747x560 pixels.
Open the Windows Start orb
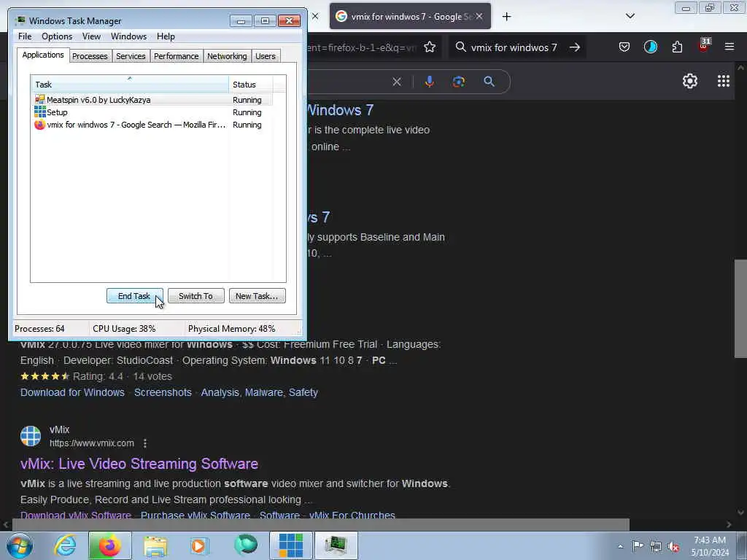(20, 545)
